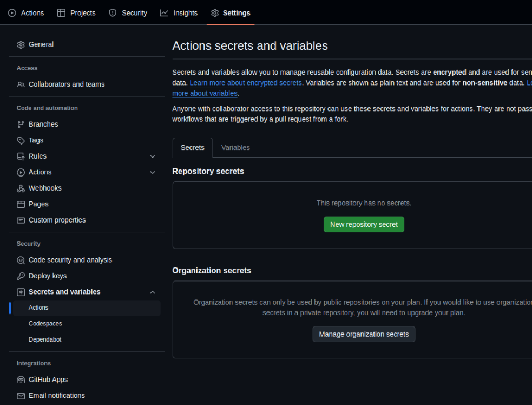
Task: Open the Insights tab
Action: (179, 13)
